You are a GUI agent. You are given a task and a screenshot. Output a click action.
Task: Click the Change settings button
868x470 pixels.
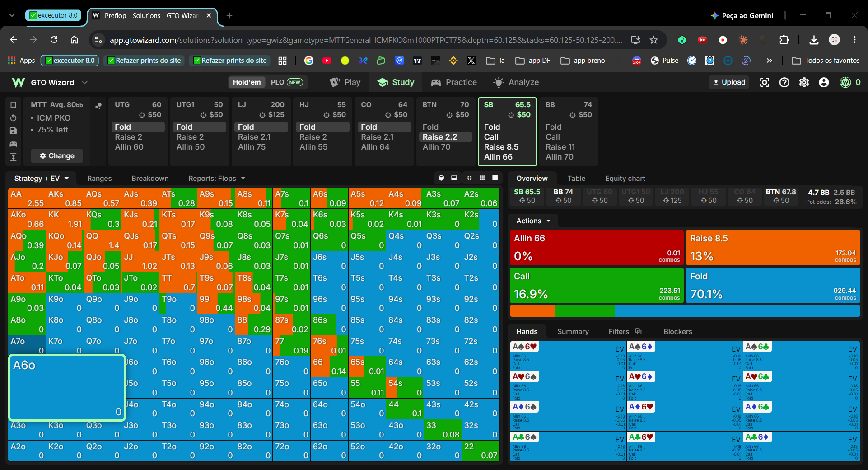[x=57, y=156]
